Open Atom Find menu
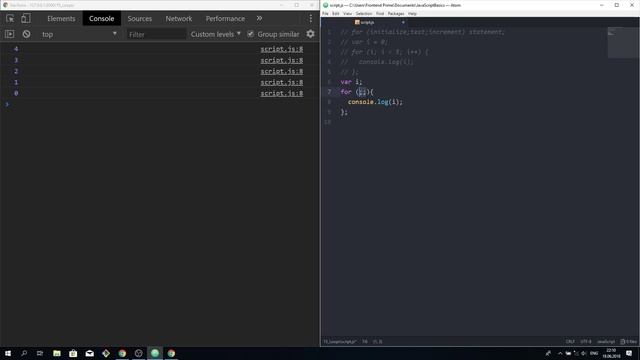The image size is (640, 360). tap(380, 13)
